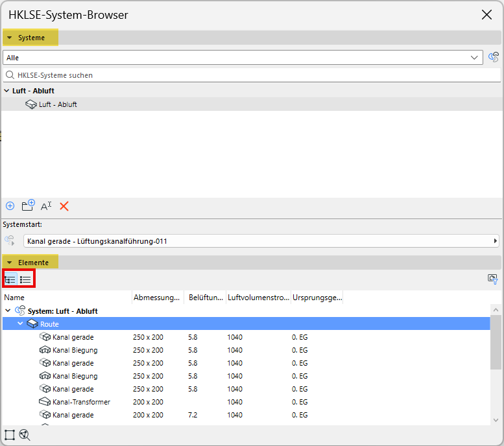The width and height of the screenshot is (504, 446).
Task: Delete the selected system with red X
Action: tap(64, 206)
